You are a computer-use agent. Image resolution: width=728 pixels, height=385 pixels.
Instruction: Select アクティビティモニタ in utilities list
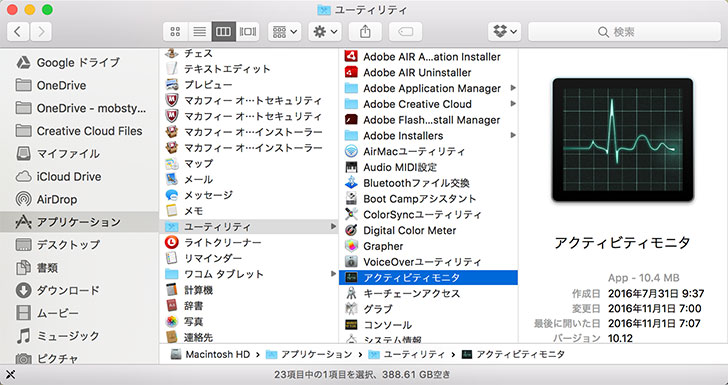click(x=429, y=278)
